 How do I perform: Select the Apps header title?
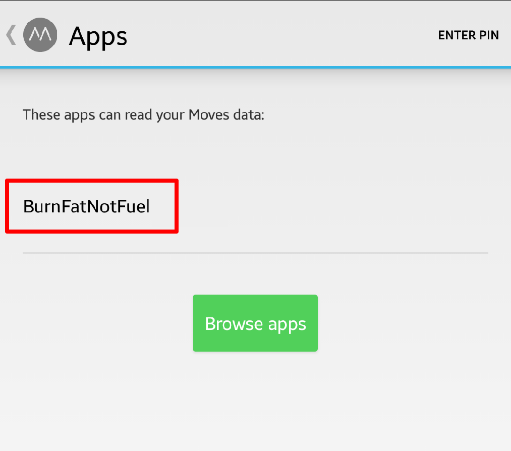coord(98,36)
